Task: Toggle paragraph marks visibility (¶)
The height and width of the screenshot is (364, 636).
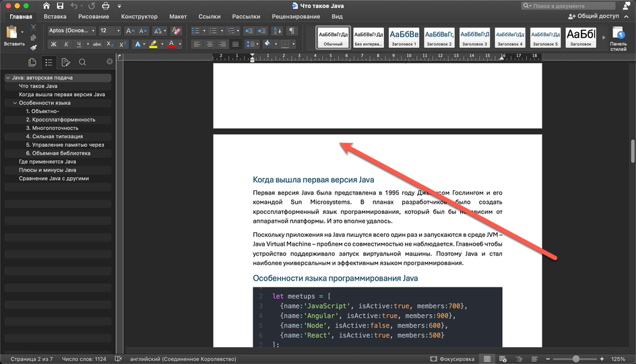Action: pos(291,31)
